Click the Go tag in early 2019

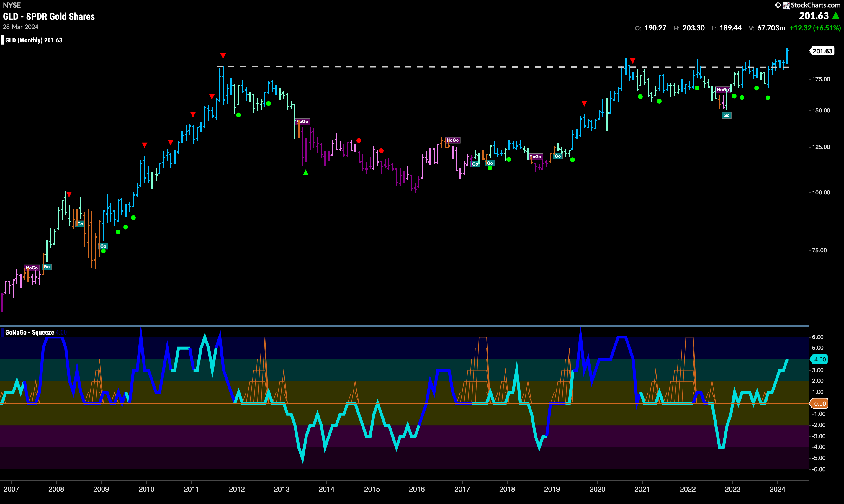pos(558,156)
